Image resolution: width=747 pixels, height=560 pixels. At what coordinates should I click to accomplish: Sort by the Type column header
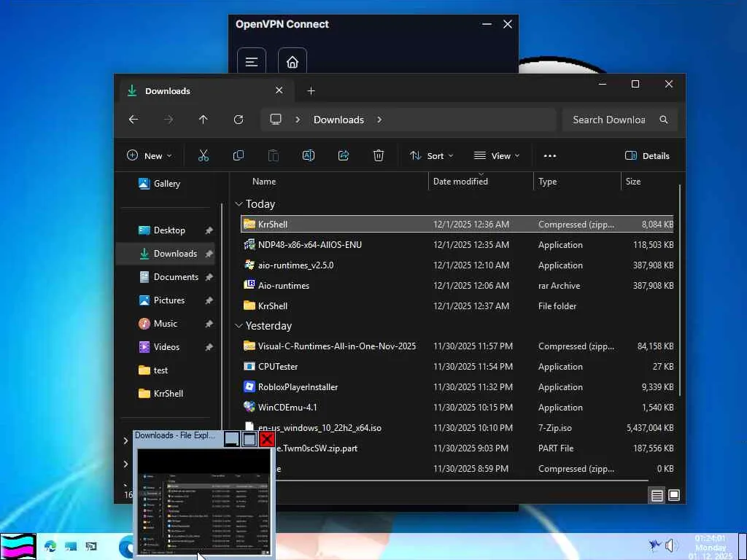tap(547, 182)
